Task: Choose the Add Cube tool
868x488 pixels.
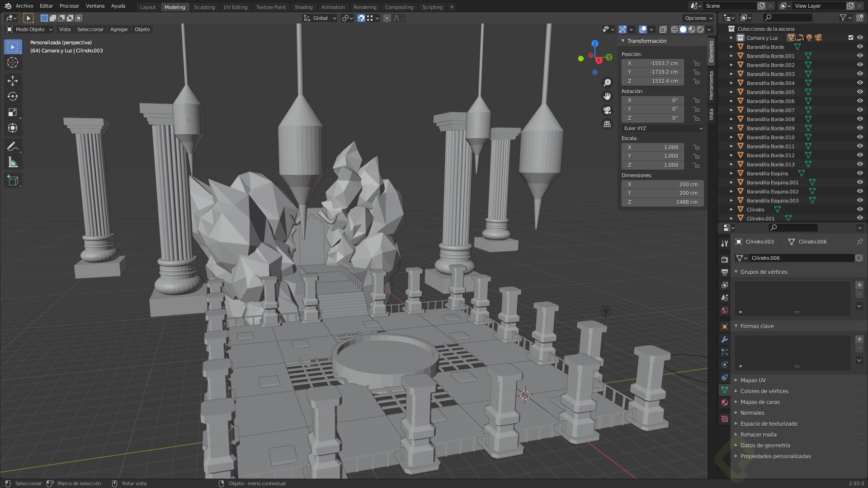Action: point(13,181)
